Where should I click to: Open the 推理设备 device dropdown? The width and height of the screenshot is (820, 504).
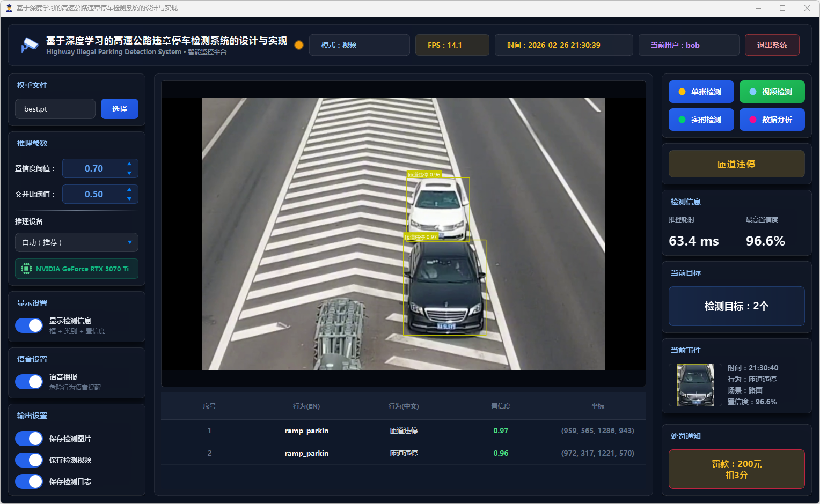77,242
